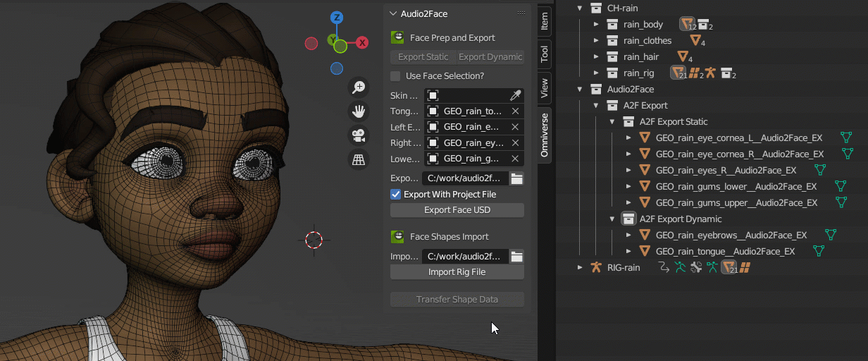Click rain_body mesh count icon
The image size is (868, 361).
(x=688, y=25)
